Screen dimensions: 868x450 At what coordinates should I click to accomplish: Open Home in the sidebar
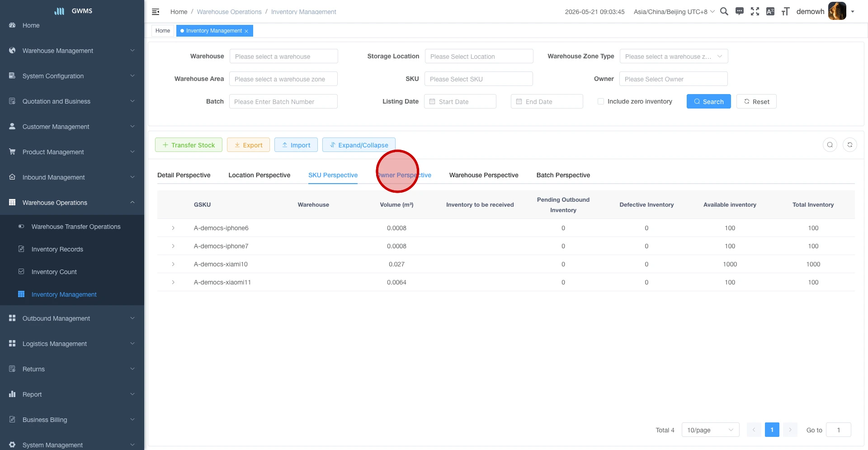pos(72,25)
